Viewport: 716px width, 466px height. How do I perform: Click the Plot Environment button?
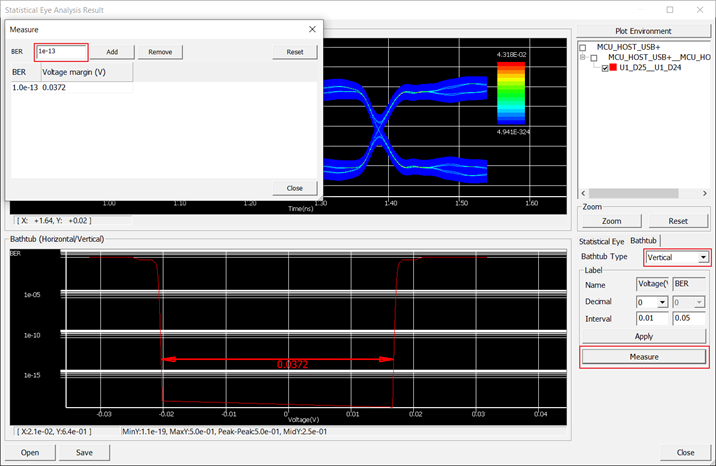click(641, 31)
